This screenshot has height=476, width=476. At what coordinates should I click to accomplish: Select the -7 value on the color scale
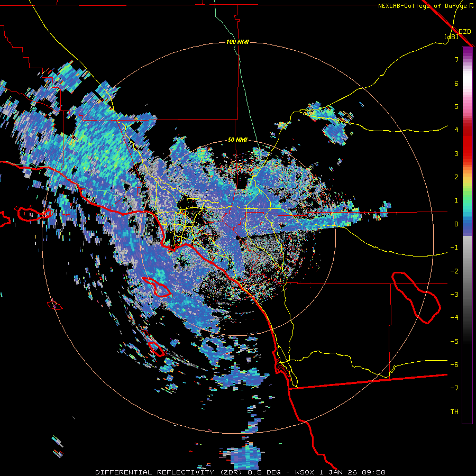[x=454, y=388]
